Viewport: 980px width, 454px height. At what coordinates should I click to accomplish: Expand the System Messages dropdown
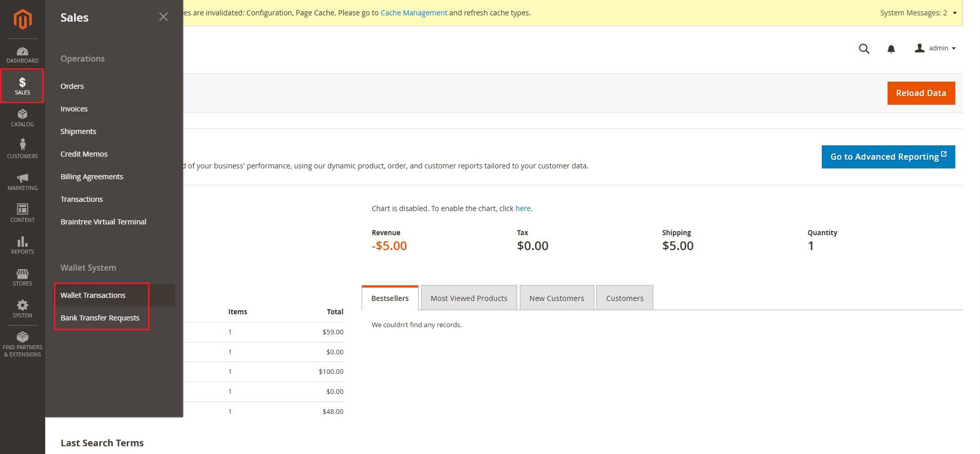918,13
